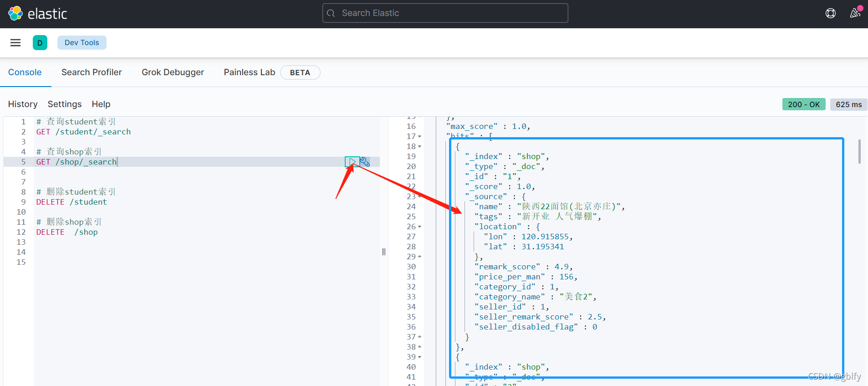Click the 'DELETE /student' line
868x386 pixels.
pos(71,202)
